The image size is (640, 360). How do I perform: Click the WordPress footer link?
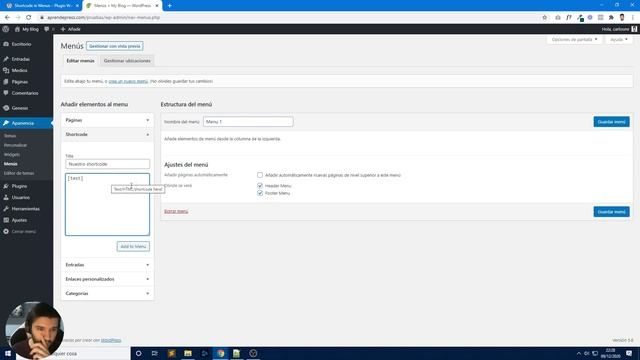tap(111, 340)
